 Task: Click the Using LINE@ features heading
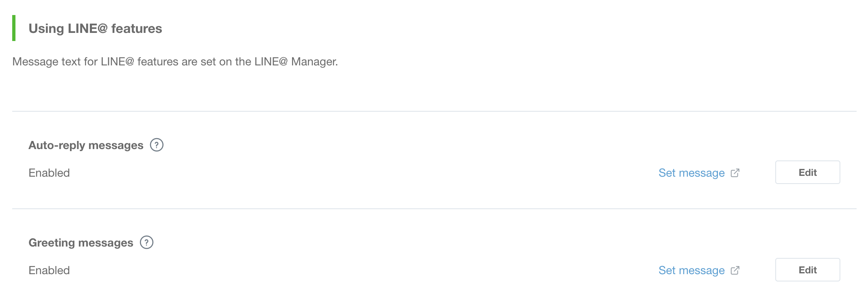click(95, 28)
